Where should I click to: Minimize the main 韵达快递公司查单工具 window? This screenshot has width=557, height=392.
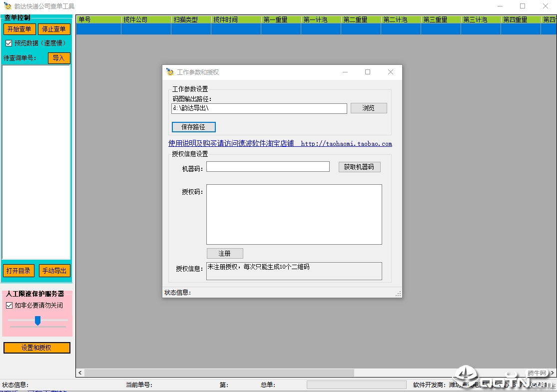click(x=500, y=6)
